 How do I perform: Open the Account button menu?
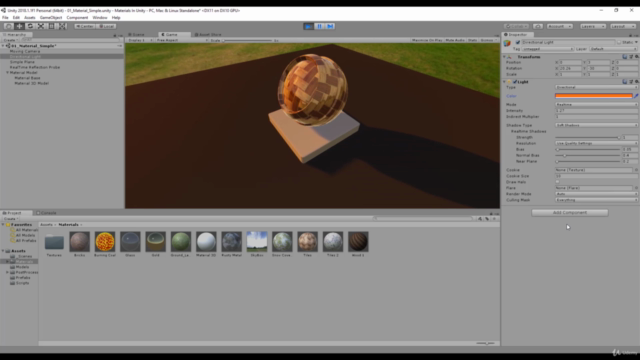560,26
